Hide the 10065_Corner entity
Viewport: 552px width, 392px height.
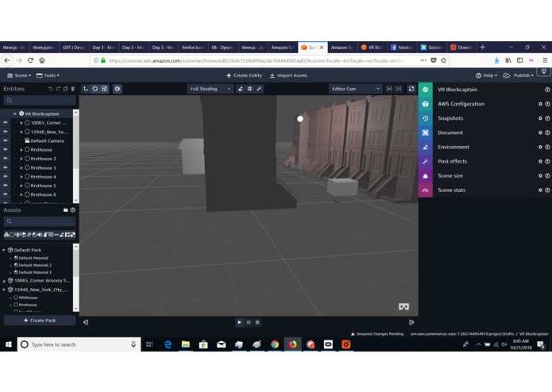coord(6,123)
